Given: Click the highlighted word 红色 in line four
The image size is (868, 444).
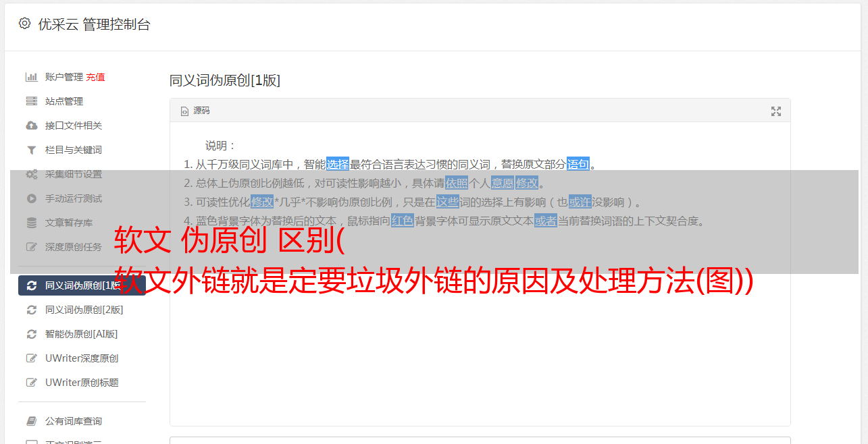Looking at the screenshot, I should (x=403, y=221).
